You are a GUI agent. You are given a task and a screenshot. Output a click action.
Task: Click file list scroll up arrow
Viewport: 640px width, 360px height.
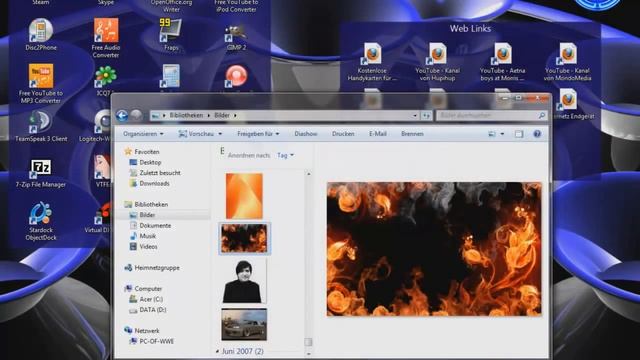point(309,174)
